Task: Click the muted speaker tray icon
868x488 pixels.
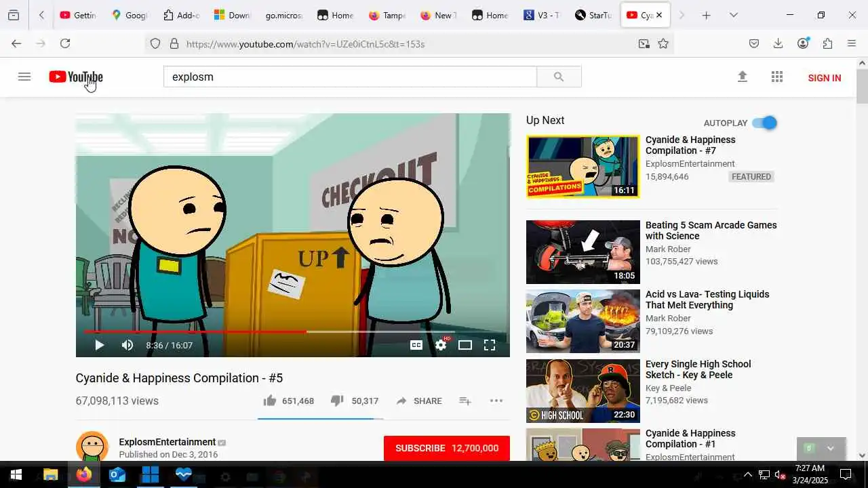Action: 780,474
